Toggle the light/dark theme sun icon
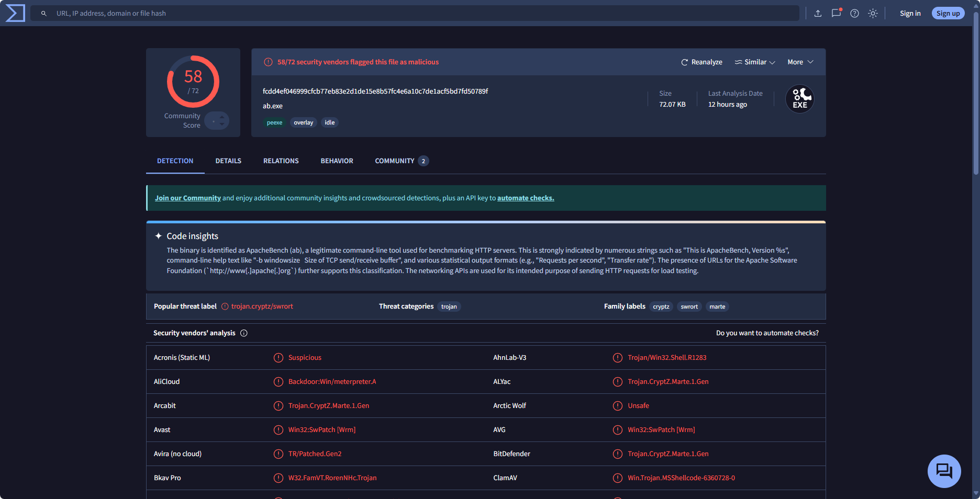980x499 pixels. [x=873, y=14]
